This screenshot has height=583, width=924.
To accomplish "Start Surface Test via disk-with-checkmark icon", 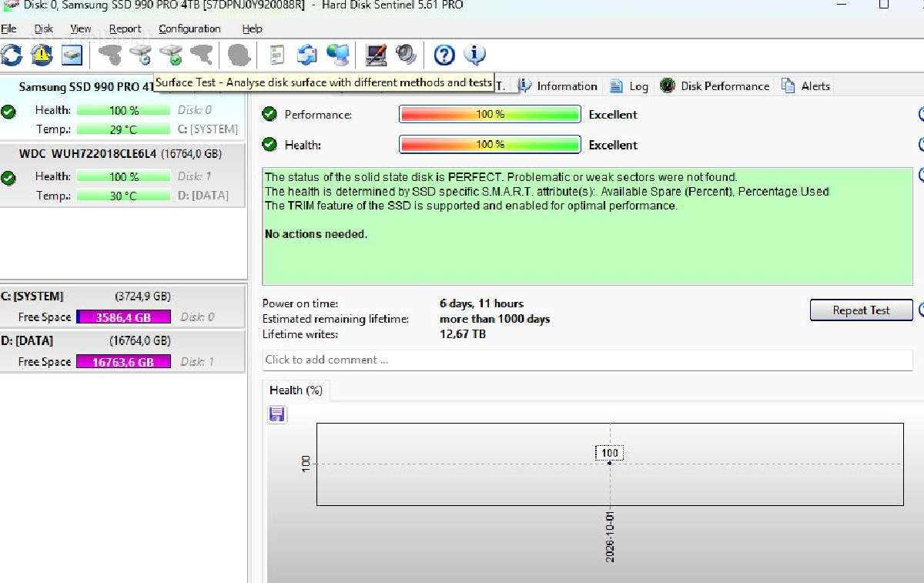I will (171, 55).
